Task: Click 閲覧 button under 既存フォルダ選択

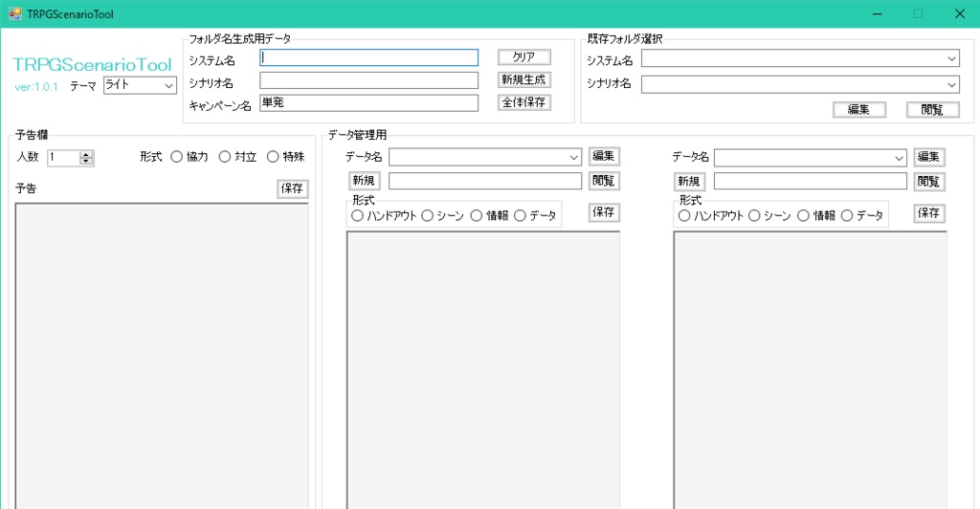Action: pyautogui.click(x=932, y=109)
